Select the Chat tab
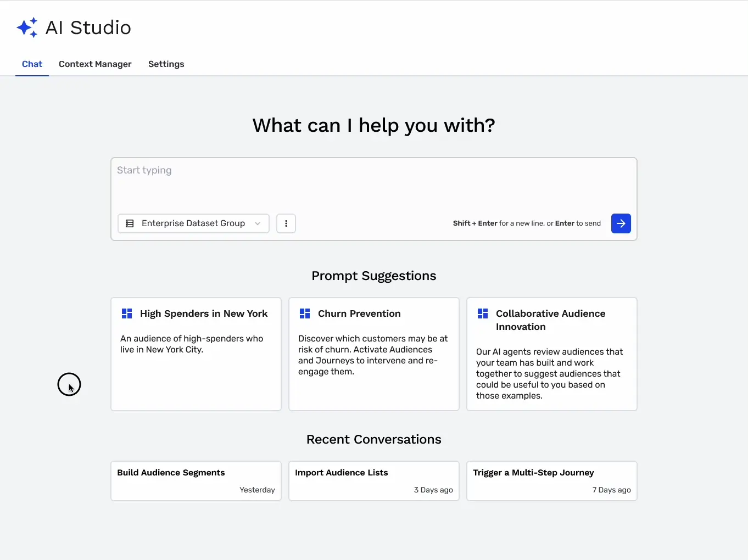The width and height of the screenshot is (748, 560). 32,64
